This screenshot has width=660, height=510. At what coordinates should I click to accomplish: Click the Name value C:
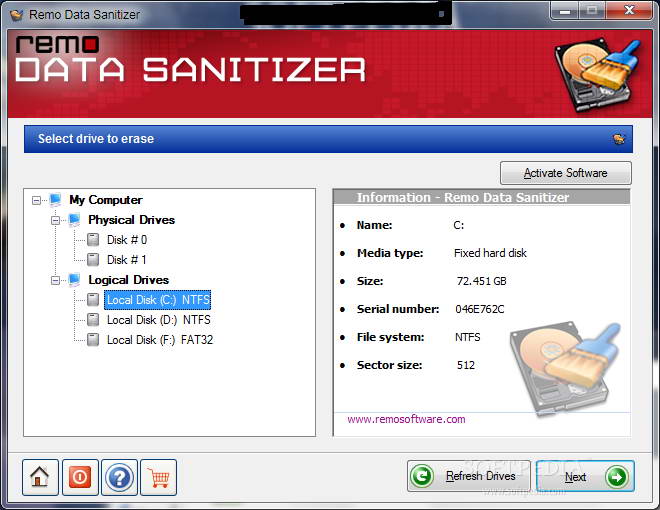[459, 225]
